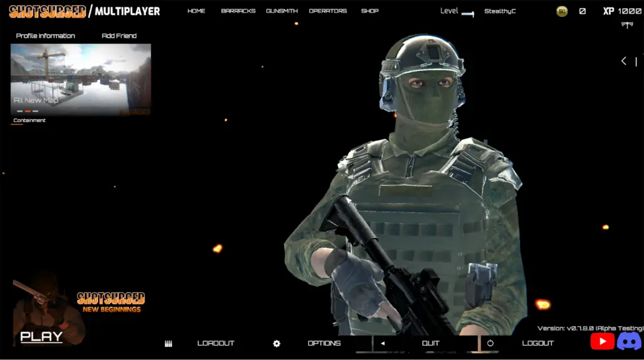Click the Options gear icon
Image resolution: width=644 pixels, height=360 pixels.
(x=277, y=344)
